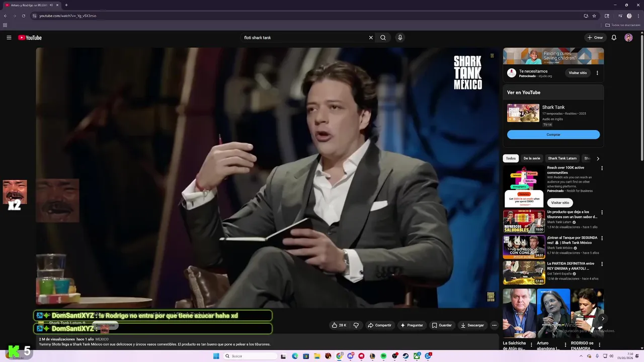Screen dimensions: 644x362
Task: Open Steam from the taskbar
Action: click(406, 356)
